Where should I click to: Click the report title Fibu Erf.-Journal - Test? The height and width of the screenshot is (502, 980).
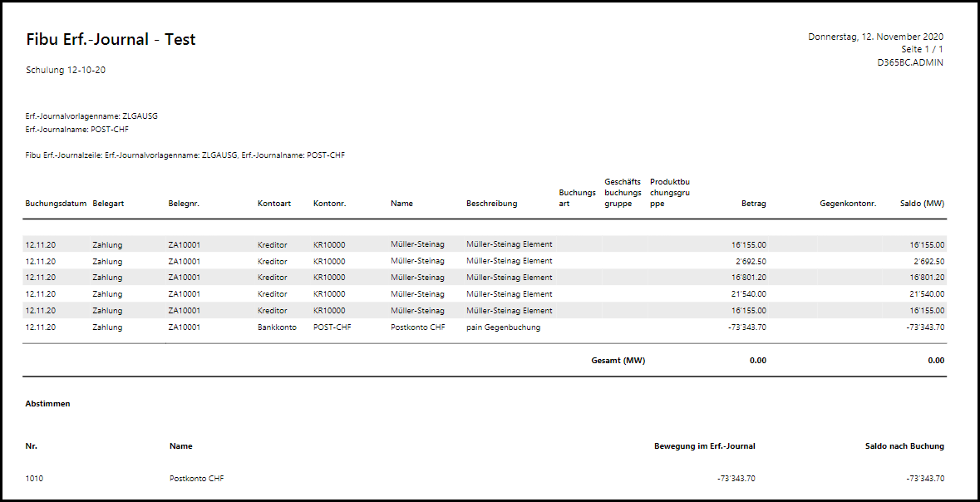point(111,40)
